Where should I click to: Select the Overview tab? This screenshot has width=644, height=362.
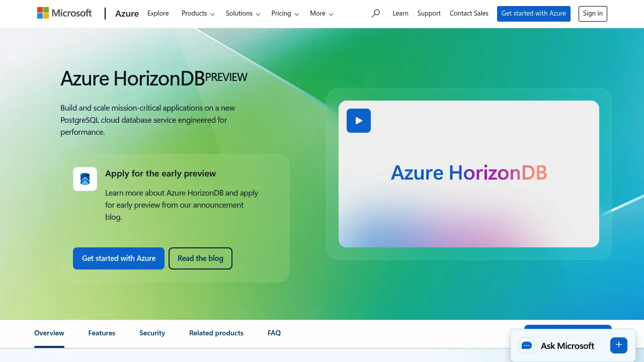click(x=49, y=333)
